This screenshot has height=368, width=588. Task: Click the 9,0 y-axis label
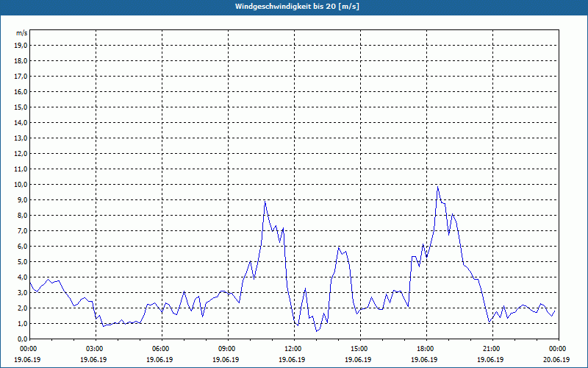point(22,199)
